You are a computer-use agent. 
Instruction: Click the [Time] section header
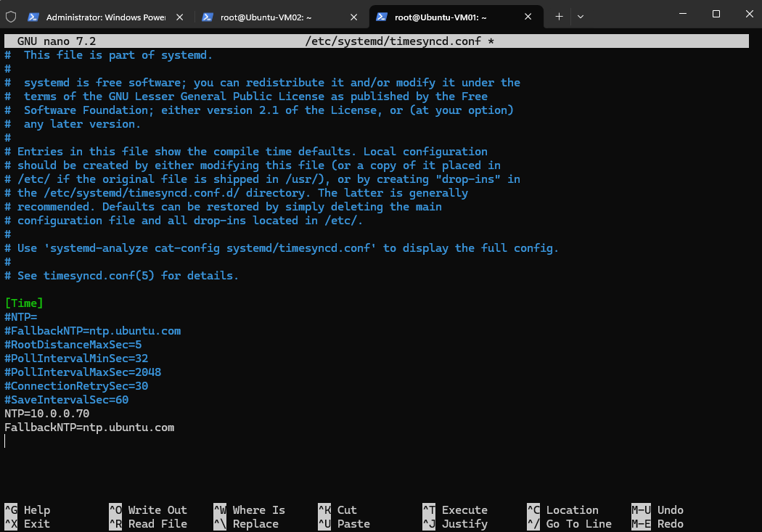coord(24,303)
